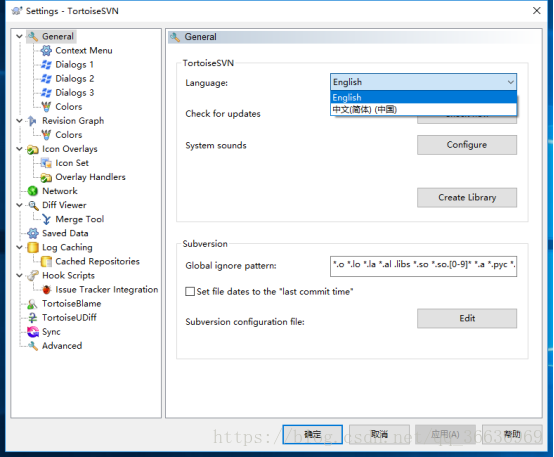The height and width of the screenshot is (457, 554).
Task: Collapse the Diff Viewer tree node
Action: [19, 205]
